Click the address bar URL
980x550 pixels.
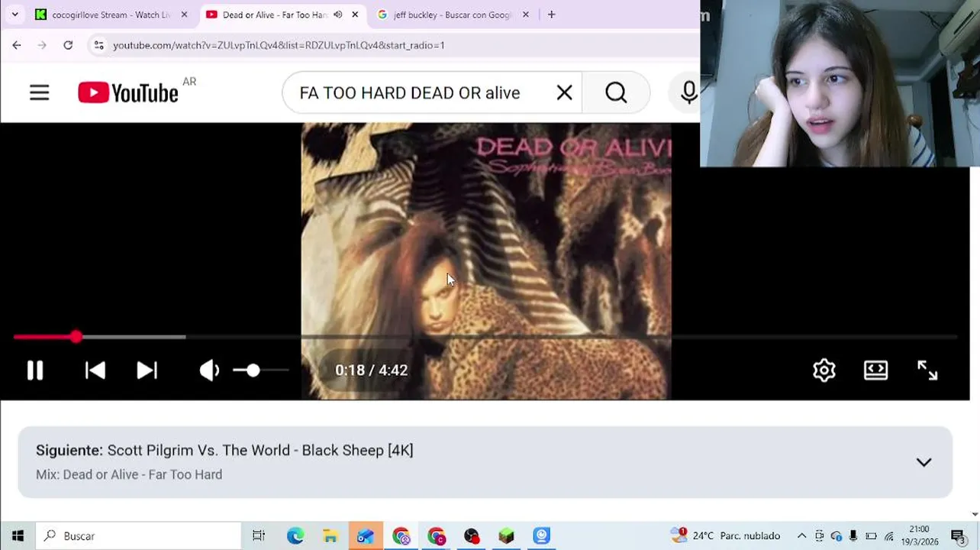279,45
